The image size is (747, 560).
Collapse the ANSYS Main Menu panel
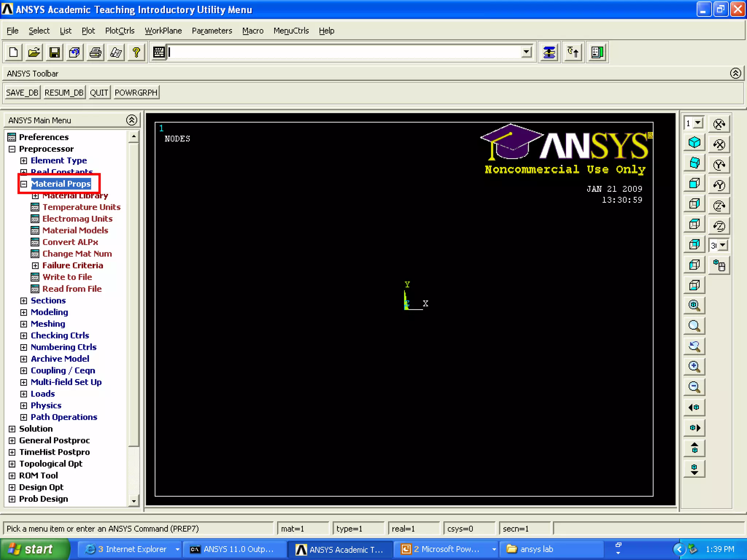(x=132, y=120)
